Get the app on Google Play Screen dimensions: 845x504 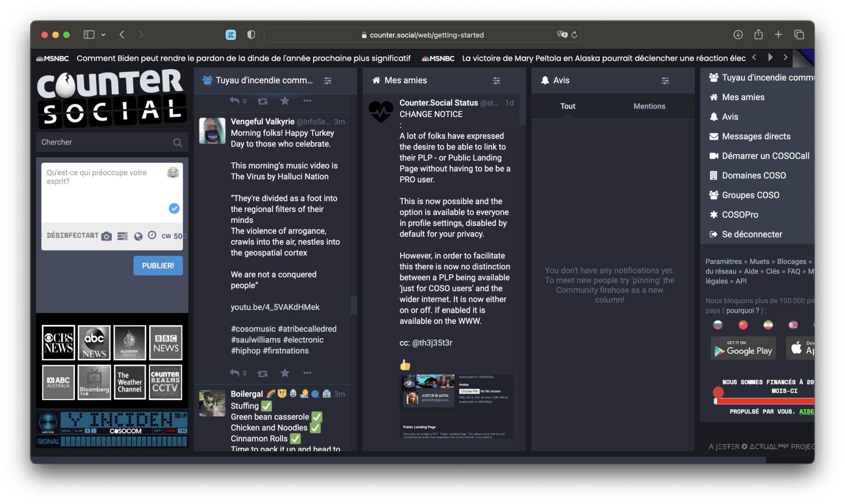(743, 349)
